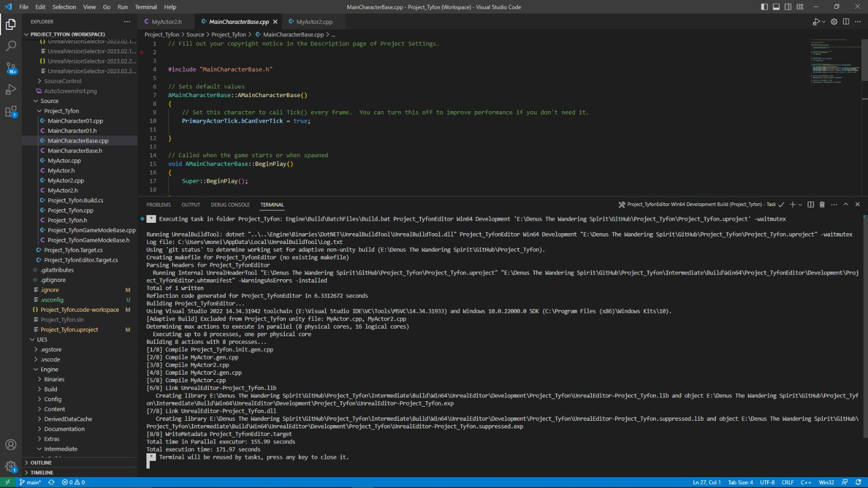Toggle the primary side bar layout button
Image resolution: width=868 pixels, height=488 pixels.
pyautogui.click(x=764, y=7)
